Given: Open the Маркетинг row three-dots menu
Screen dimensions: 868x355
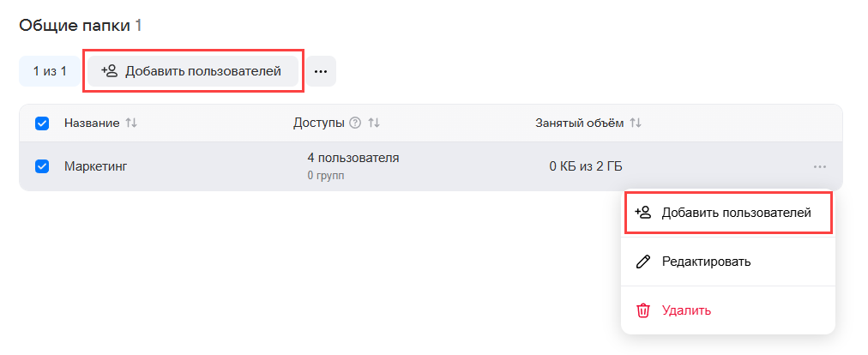Looking at the screenshot, I should [x=820, y=166].
